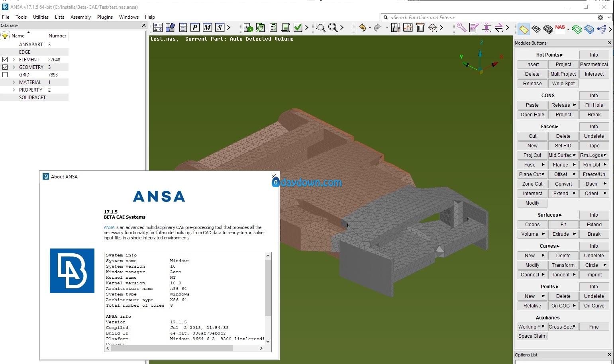Click the Intersect button under Hot Points
The height and width of the screenshot is (364, 614).
click(x=594, y=74)
